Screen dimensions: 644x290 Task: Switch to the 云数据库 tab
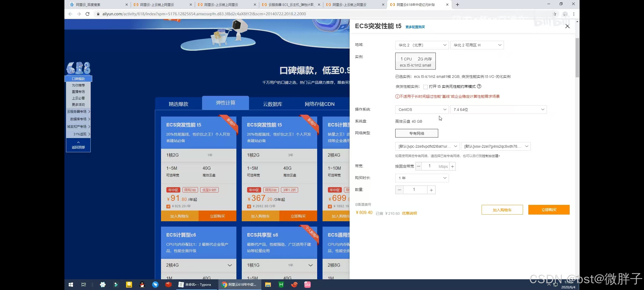tap(272, 104)
